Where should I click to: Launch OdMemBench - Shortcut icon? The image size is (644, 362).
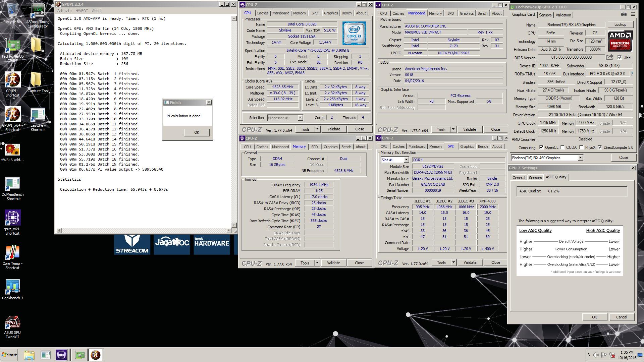12,188
